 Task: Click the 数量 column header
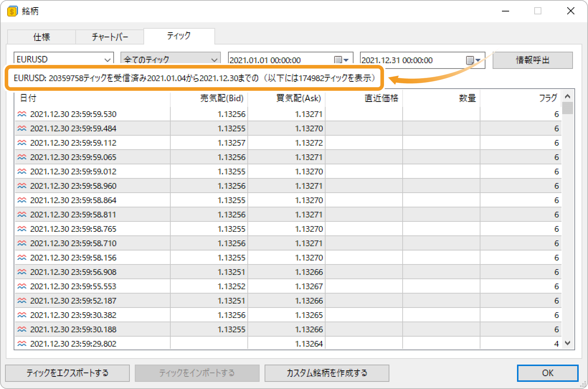441,98
